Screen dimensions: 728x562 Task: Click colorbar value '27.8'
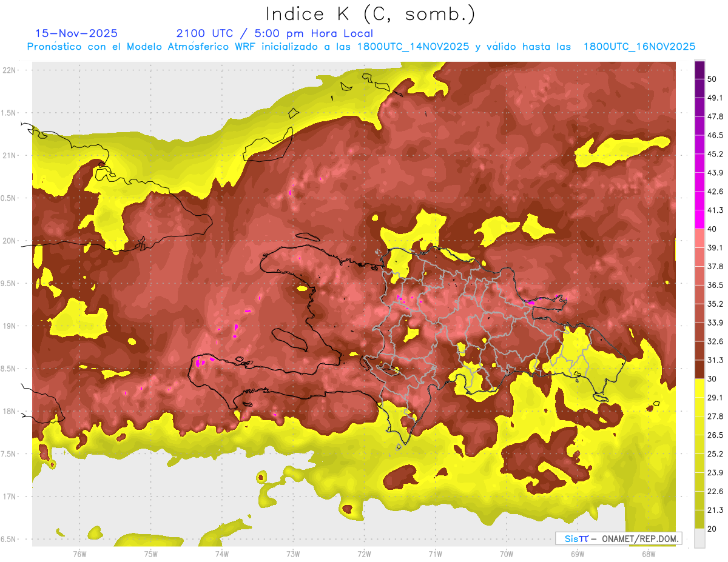[x=715, y=416]
